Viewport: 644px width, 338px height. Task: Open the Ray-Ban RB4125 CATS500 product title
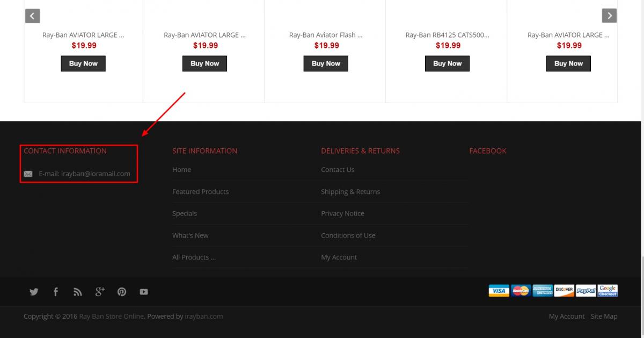click(x=447, y=35)
